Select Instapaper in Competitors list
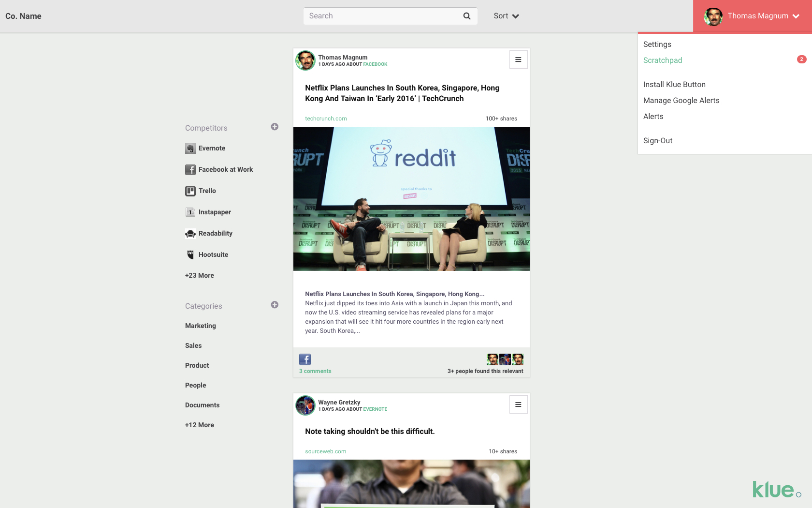This screenshot has width=812, height=508. click(215, 212)
